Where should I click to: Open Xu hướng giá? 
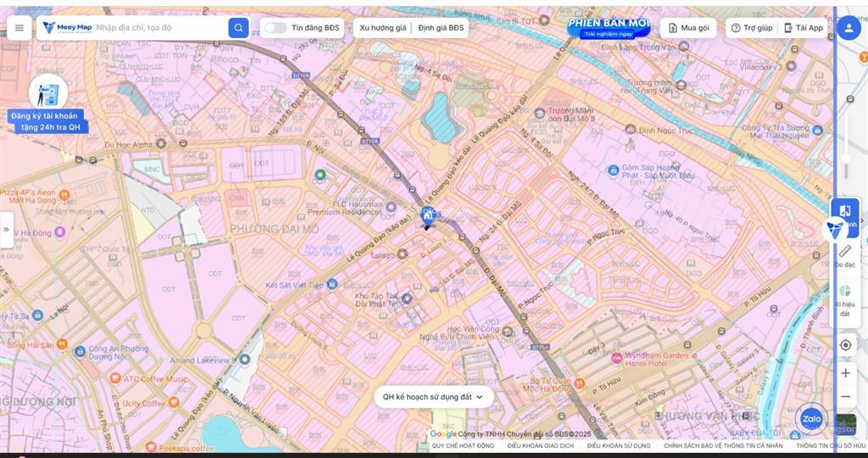tap(382, 28)
